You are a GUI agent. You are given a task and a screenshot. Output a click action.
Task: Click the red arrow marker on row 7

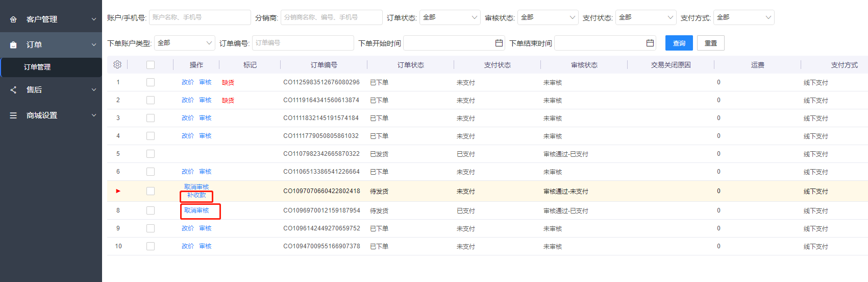pos(118,191)
